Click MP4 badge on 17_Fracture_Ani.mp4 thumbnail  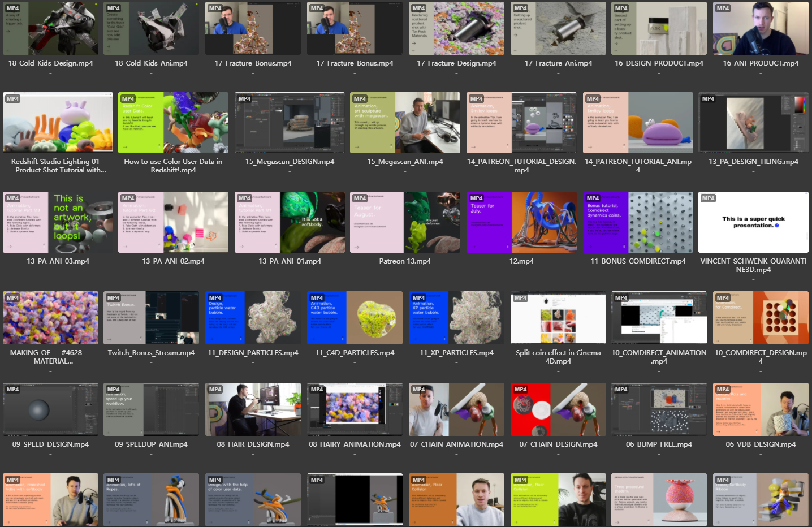click(520, 8)
